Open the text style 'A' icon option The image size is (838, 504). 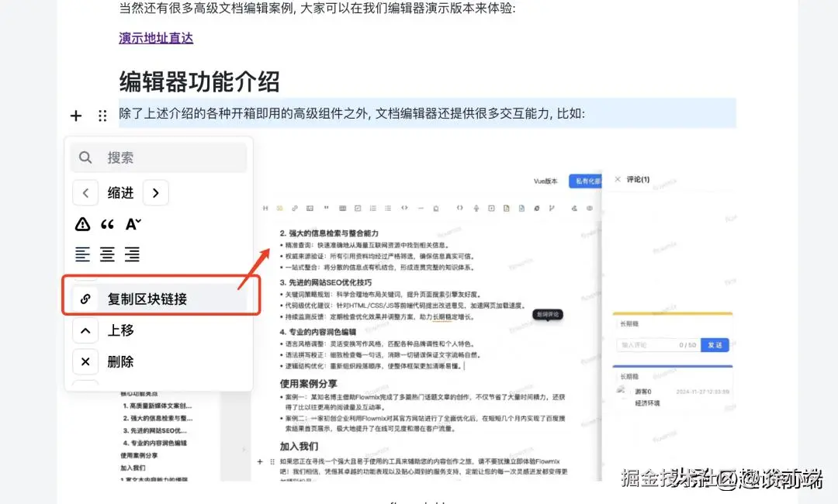[x=133, y=224]
